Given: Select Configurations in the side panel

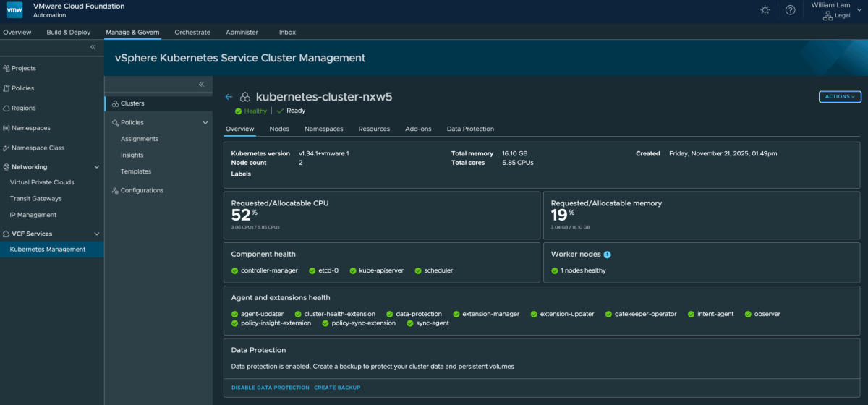Looking at the screenshot, I should pyautogui.click(x=142, y=190).
